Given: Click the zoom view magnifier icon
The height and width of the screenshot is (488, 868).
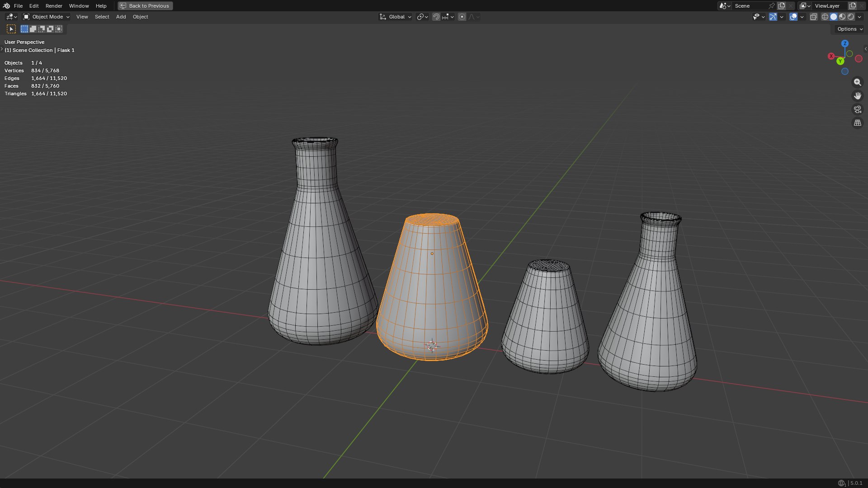Looking at the screenshot, I should pos(857,82).
